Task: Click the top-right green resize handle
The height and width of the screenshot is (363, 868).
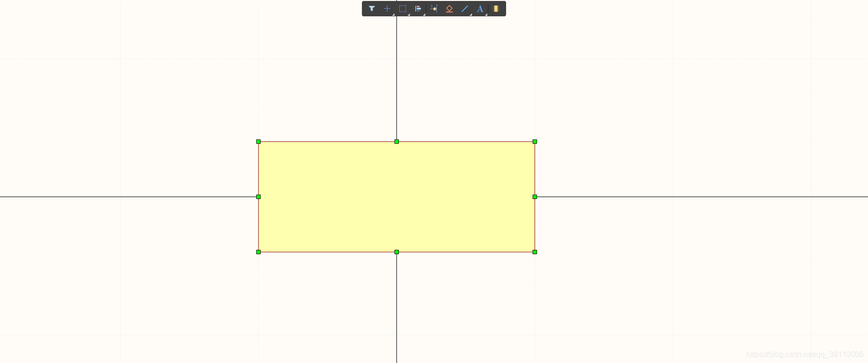Action: pyautogui.click(x=535, y=142)
